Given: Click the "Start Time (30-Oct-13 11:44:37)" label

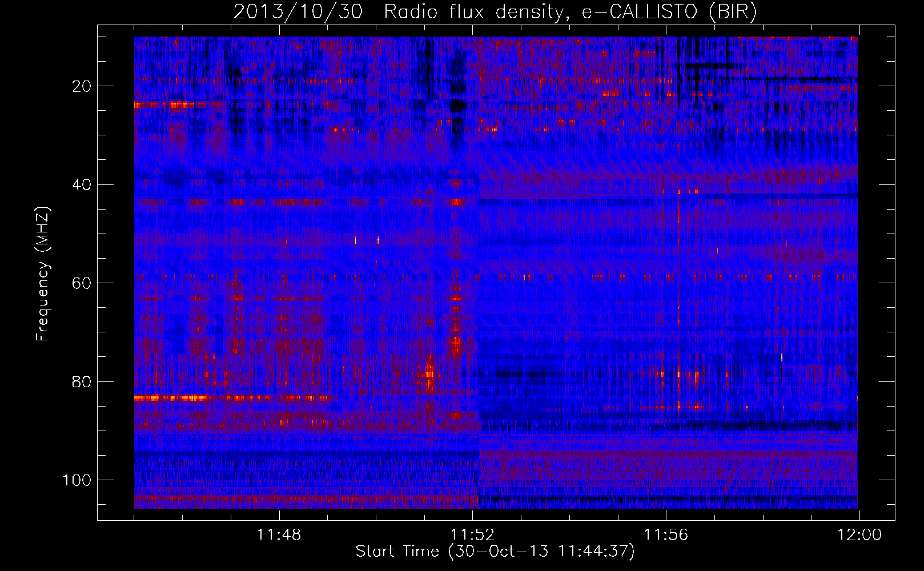Looking at the screenshot, I should pos(495,552).
